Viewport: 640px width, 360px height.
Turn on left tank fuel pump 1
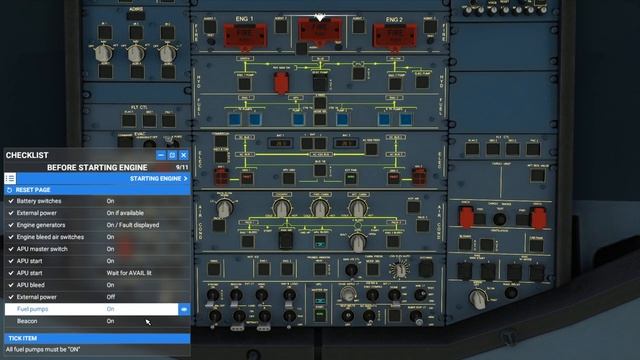coord(235,119)
